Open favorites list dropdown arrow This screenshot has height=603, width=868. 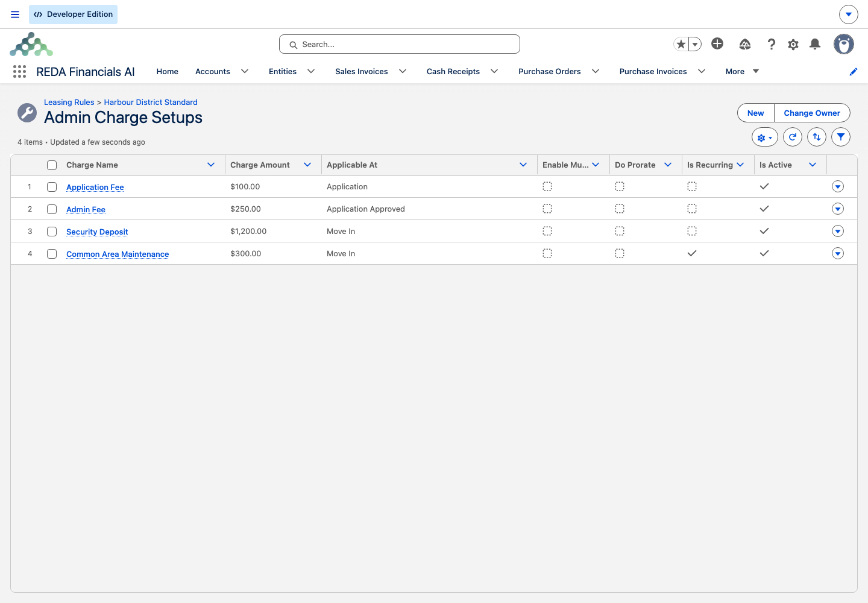click(x=695, y=44)
